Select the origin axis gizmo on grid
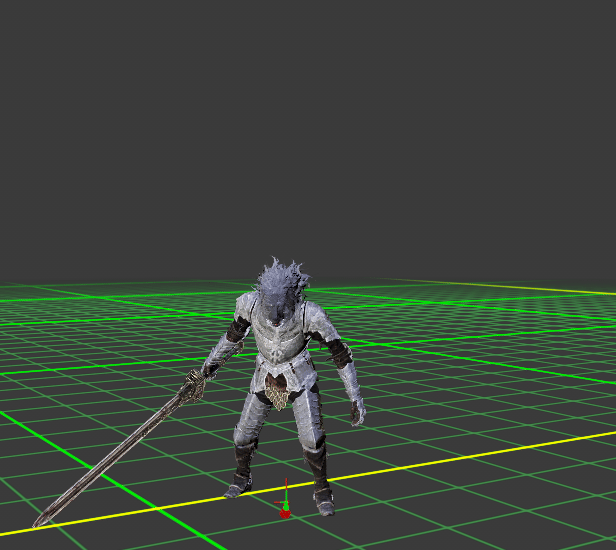Viewport: 616px width, 550px height. (284, 499)
